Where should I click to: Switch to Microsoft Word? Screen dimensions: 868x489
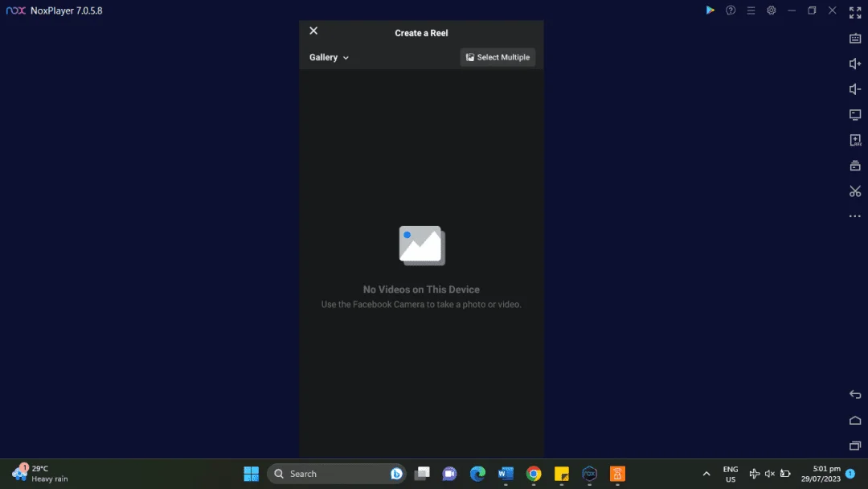(506, 474)
